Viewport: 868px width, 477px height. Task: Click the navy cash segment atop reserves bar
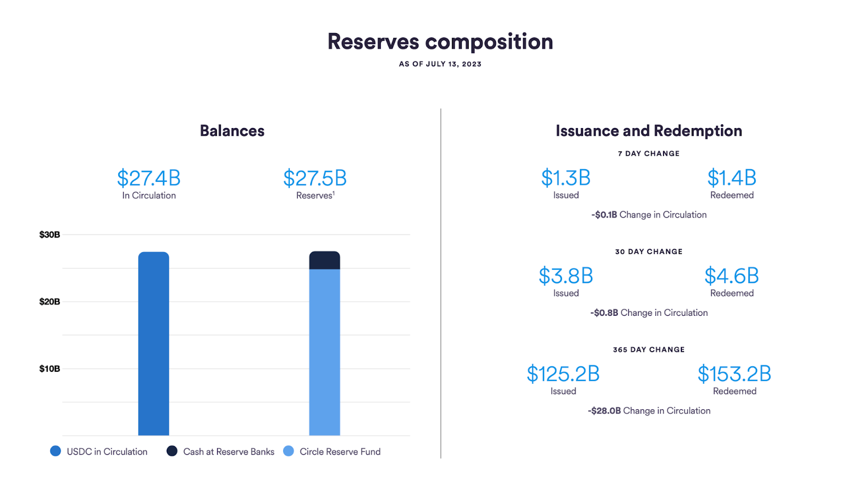(324, 260)
